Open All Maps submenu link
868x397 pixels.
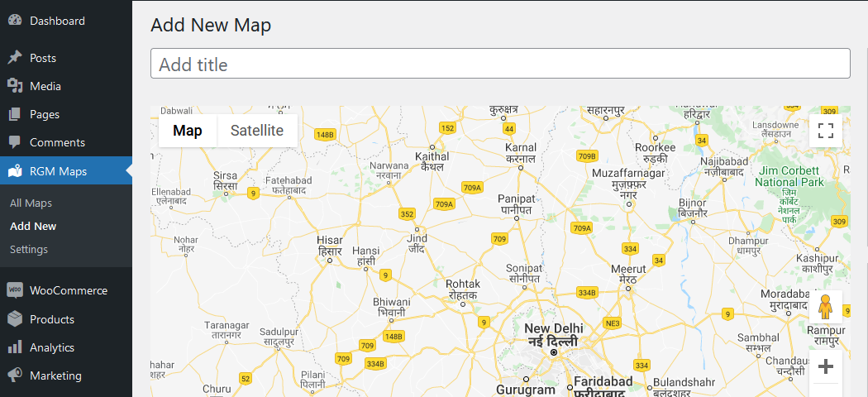[31, 203]
